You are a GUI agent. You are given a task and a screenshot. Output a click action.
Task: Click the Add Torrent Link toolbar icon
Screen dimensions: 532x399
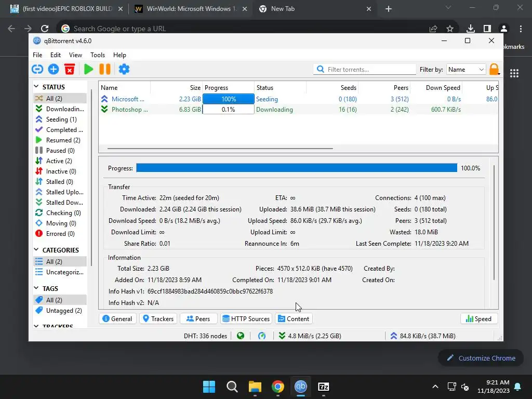pos(37,69)
